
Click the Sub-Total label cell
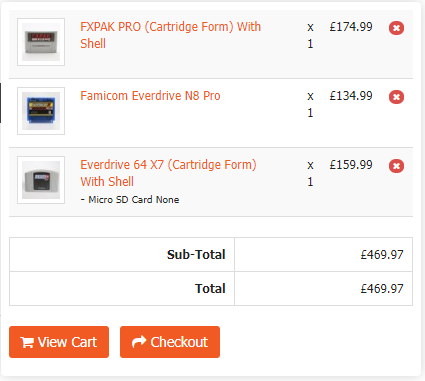[x=122, y=255]
